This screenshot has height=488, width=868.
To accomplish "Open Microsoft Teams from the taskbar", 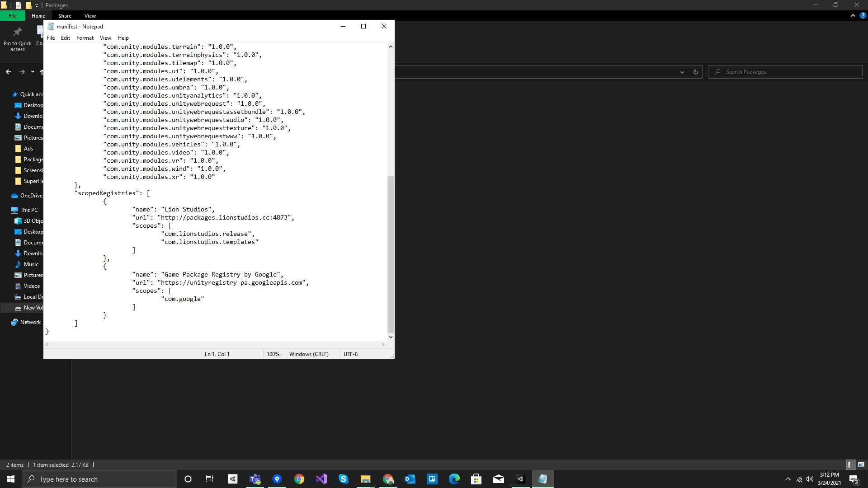I will click(255, 479).
